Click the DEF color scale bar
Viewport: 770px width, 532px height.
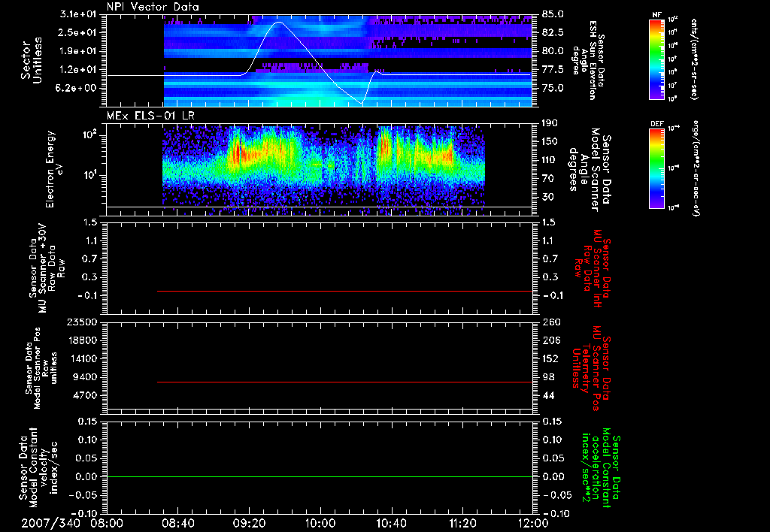[656, 168]
